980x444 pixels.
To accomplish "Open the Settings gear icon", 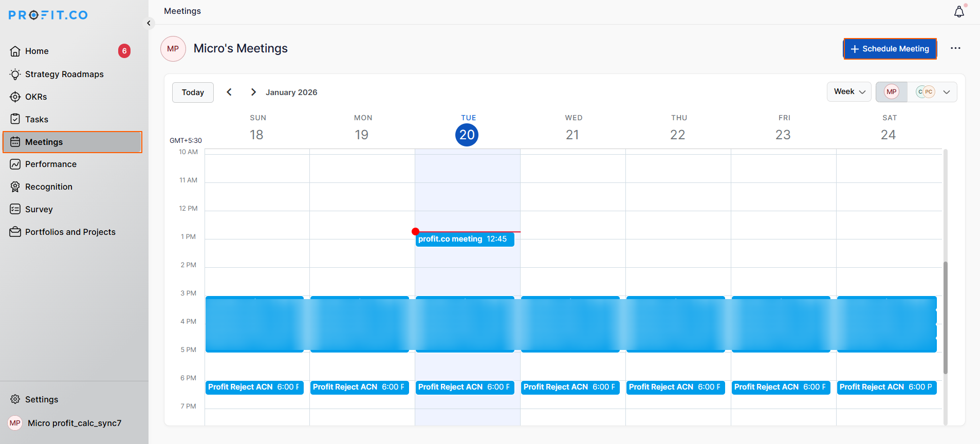I will [x=15, y=399].
